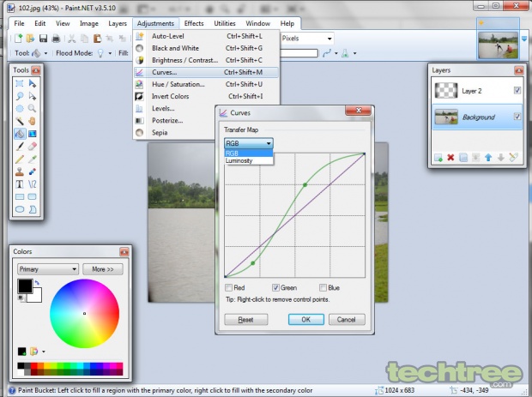
Task: Choose the highlighted RGB option in list
Action: (x=249, y=153)
